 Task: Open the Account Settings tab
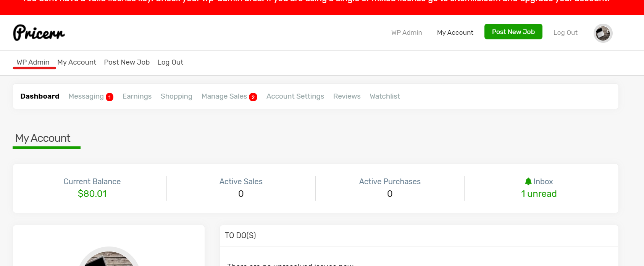pyautogui.click(x=295, y=96)
